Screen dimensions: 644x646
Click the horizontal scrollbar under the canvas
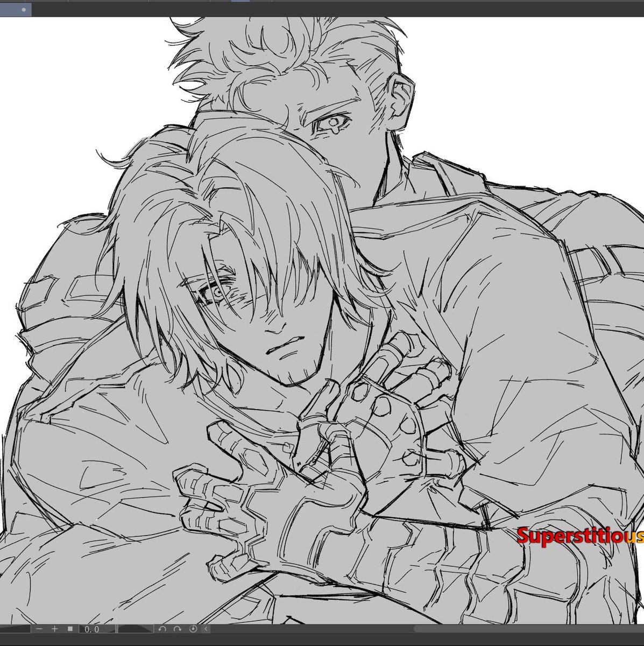tap(529, 629)
